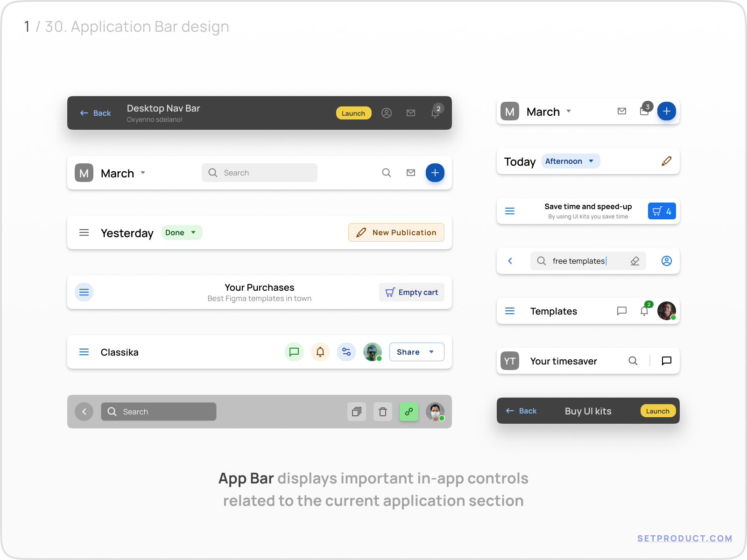
Task: Open the shopping cart showing 4 items
Action: click(x=662, y=211)
